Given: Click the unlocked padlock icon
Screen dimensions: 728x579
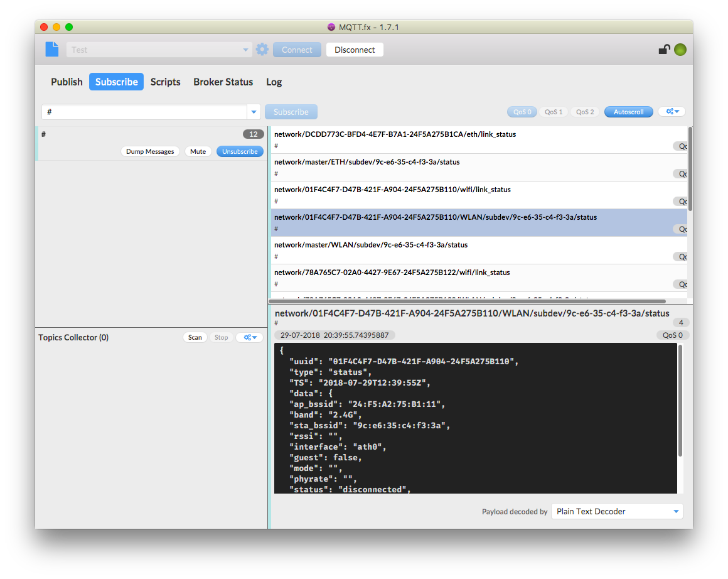Looking at the screenshot, I should [x=665, y=49].
